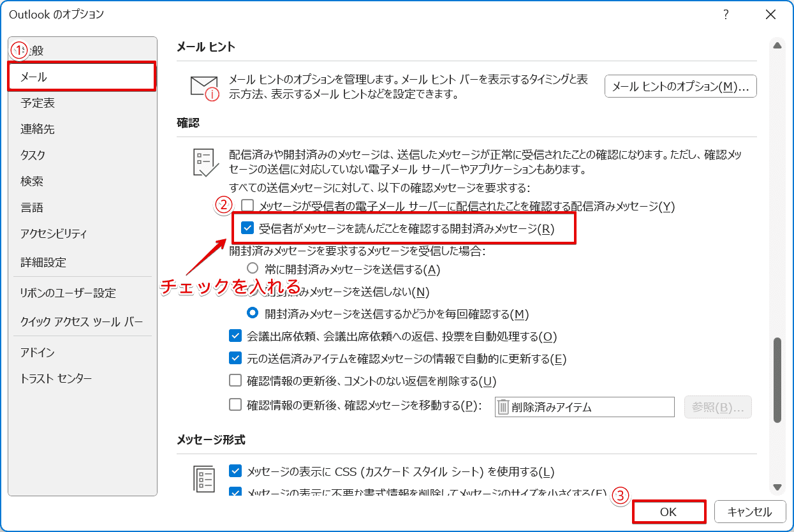Click the 確認 section checklist icon
The height and width of the screenshot is (532, 794).
coord(205,162)
